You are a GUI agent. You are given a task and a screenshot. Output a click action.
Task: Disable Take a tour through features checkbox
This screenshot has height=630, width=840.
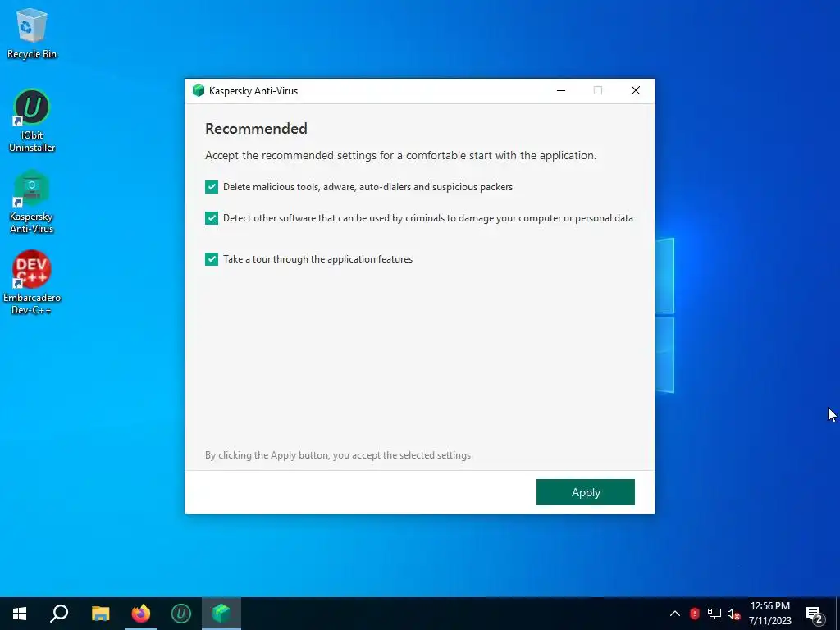212,259
